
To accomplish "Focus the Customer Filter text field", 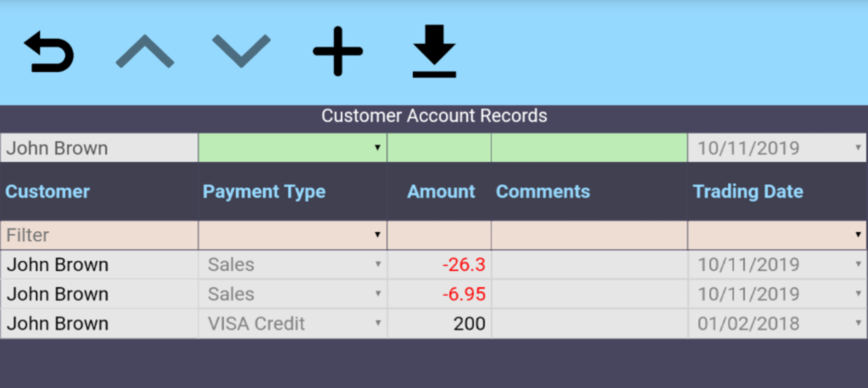I will (99, 235).
